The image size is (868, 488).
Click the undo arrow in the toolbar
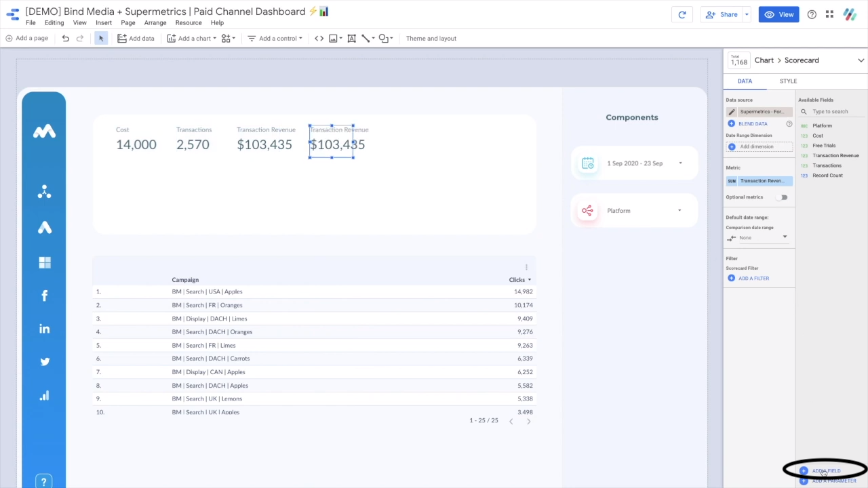click(x=66, y=39)
